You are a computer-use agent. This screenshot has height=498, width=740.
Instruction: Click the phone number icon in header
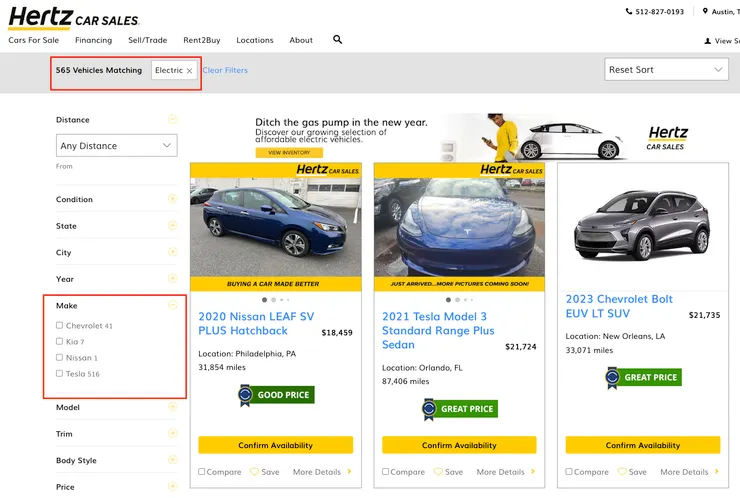click(629, 12)
